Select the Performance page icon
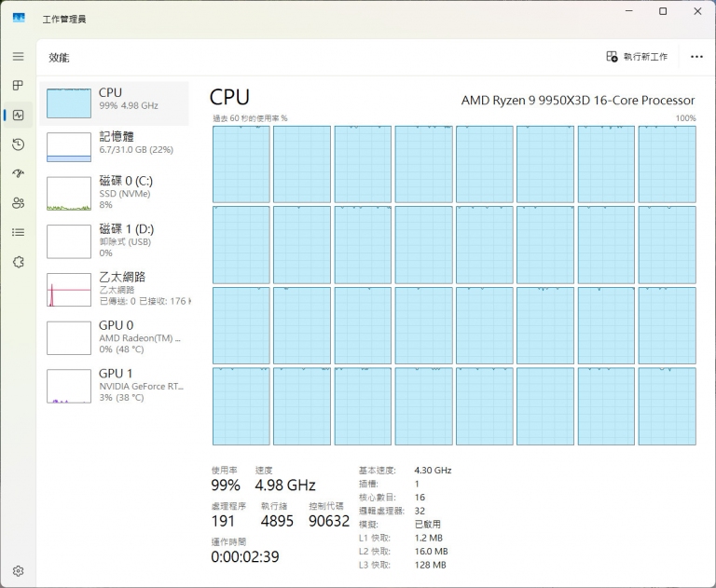The image size is (716, 588). click(18, 116)
